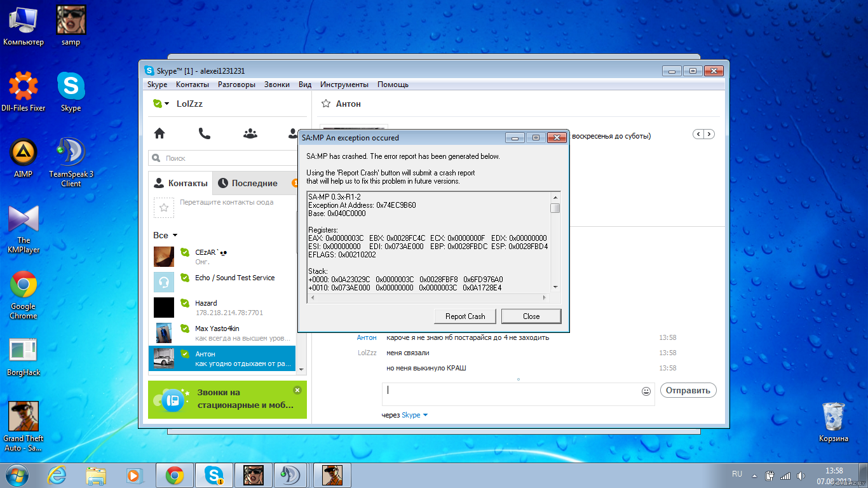Click the 'Exception At Address' line

tap(362, 205)
